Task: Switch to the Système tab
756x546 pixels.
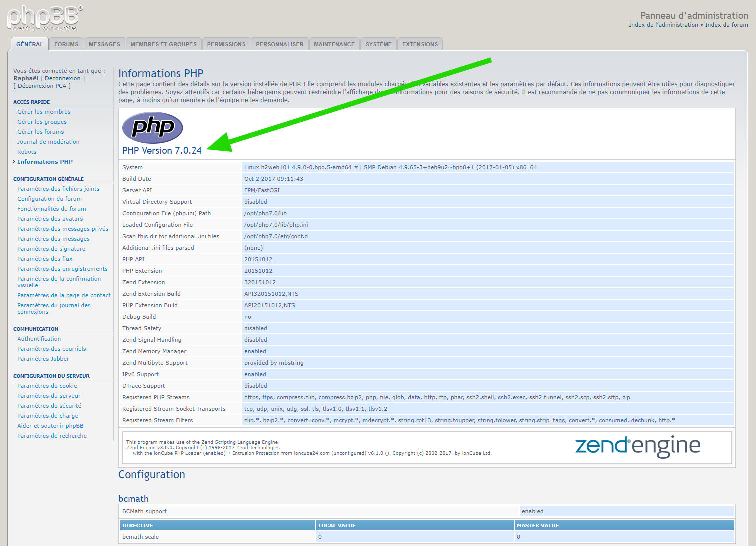Action: 378,44
